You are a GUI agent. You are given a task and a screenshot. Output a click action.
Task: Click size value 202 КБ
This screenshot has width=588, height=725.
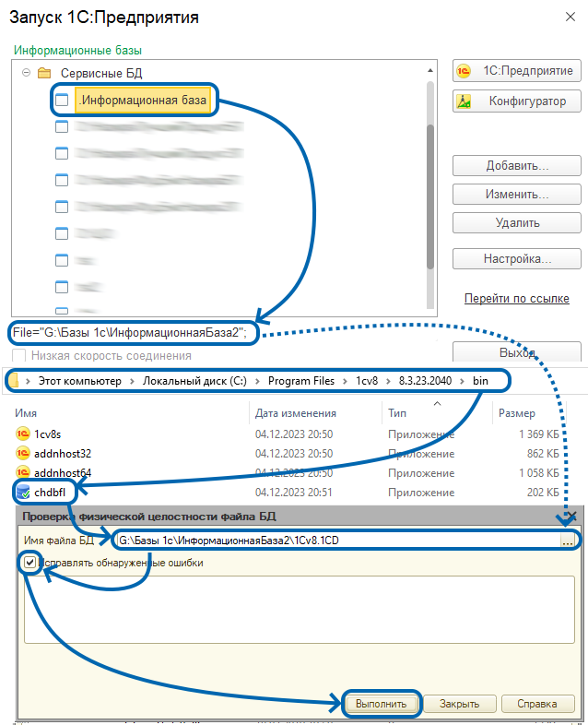click(x=543, y=493)
